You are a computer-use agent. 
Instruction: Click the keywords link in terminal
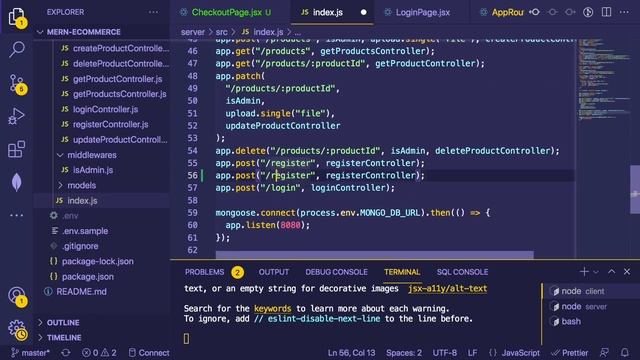(x=272, y=309)
